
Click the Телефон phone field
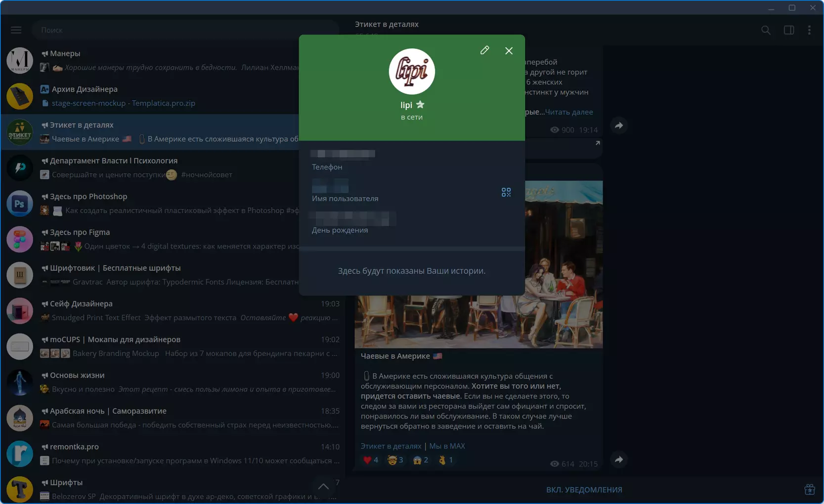tap(412, 161)
